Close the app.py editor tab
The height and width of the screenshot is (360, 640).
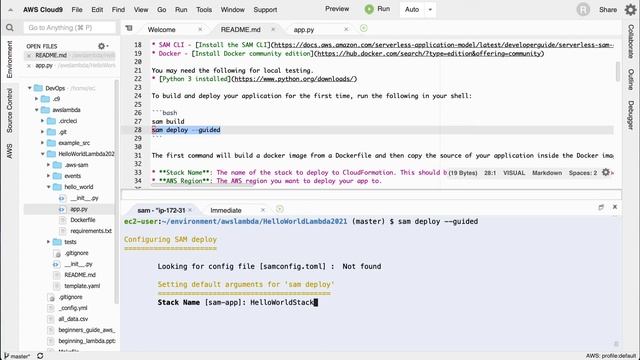(x=346, y=29)
